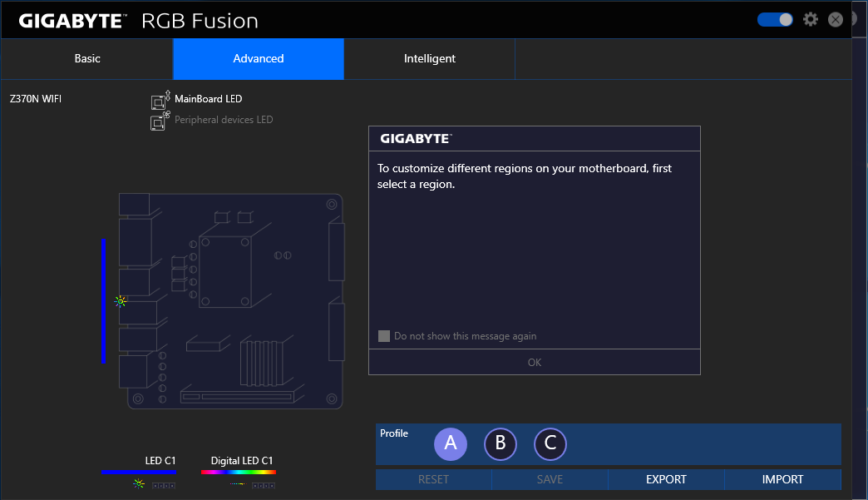Click the 'Z370N WIFI' model label
The height and width of the screenshot is (500, 868).
(x=36, y=99)
